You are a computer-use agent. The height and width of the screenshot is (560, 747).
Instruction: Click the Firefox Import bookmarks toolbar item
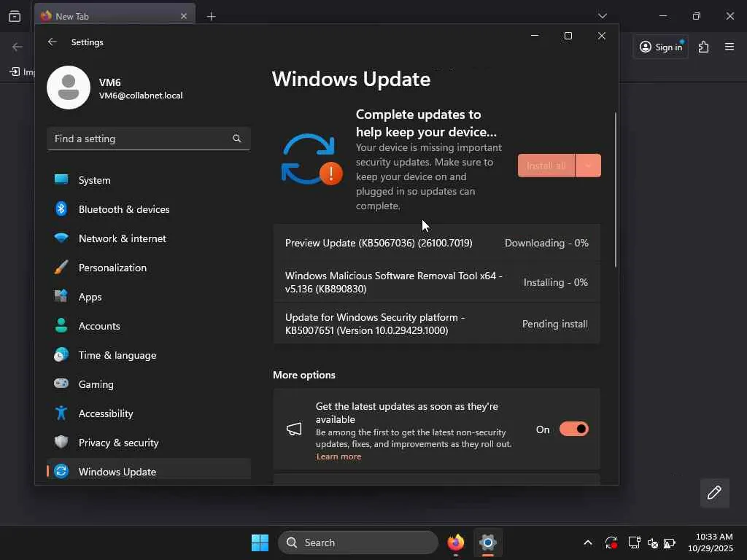click(23, 71)
